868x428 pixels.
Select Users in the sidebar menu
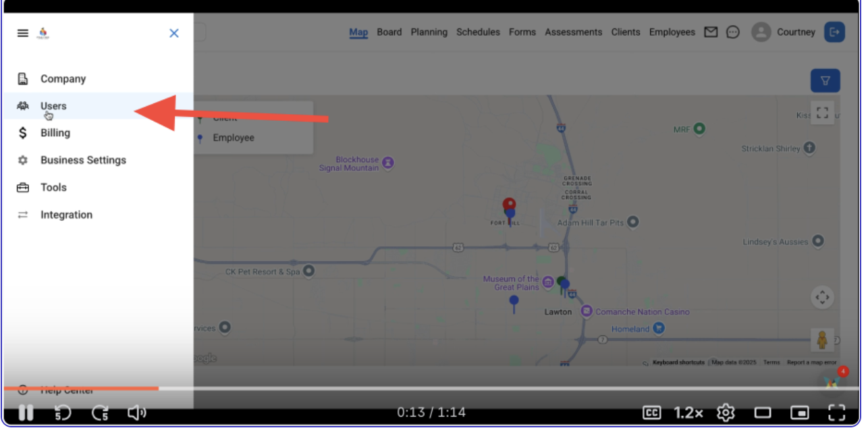(x=53, y=106)
